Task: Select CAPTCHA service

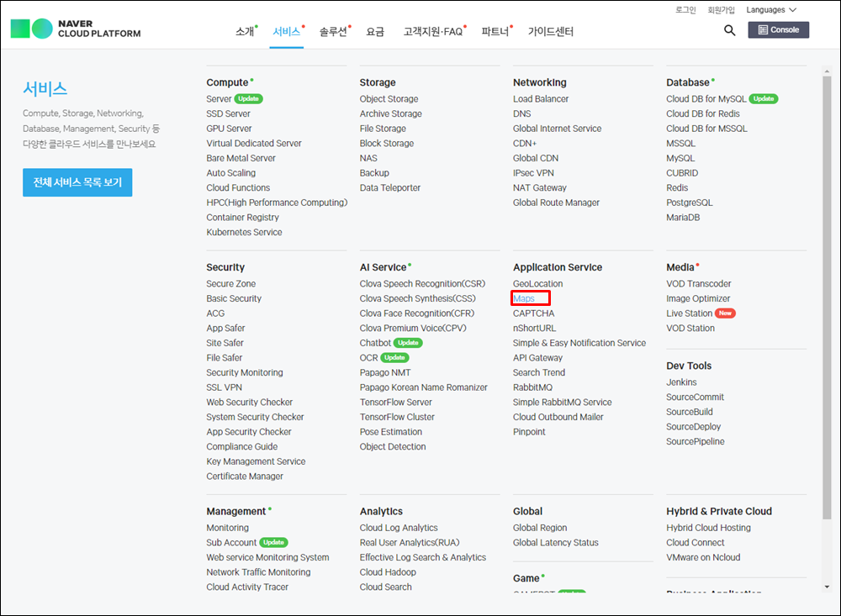Action: 534,313
